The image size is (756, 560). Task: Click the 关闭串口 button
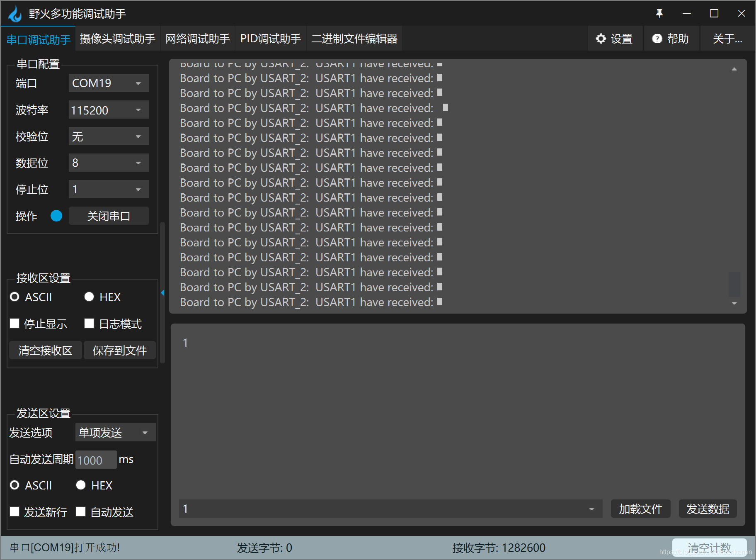(x=109, y=216)
